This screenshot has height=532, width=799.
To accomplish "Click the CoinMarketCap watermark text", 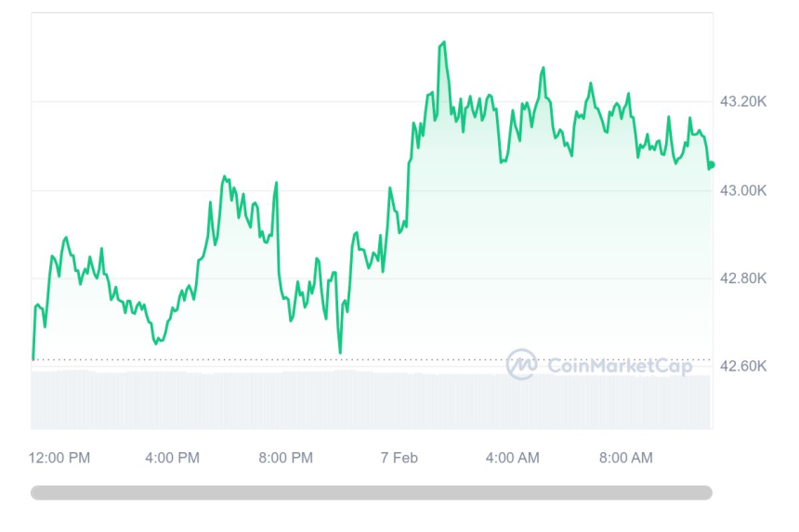I will point(620,366).
